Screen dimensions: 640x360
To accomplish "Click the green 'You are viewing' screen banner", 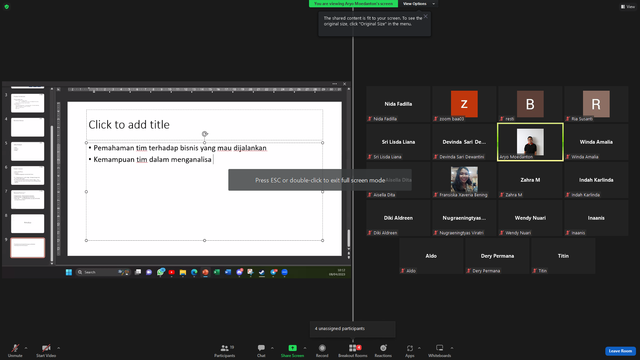I will coord(353,4).
